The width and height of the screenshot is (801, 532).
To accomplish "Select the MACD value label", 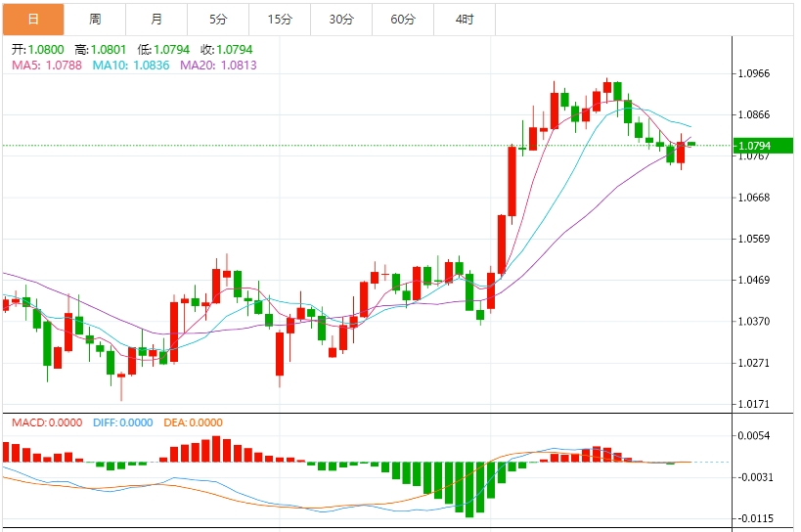I will point(46,422).
